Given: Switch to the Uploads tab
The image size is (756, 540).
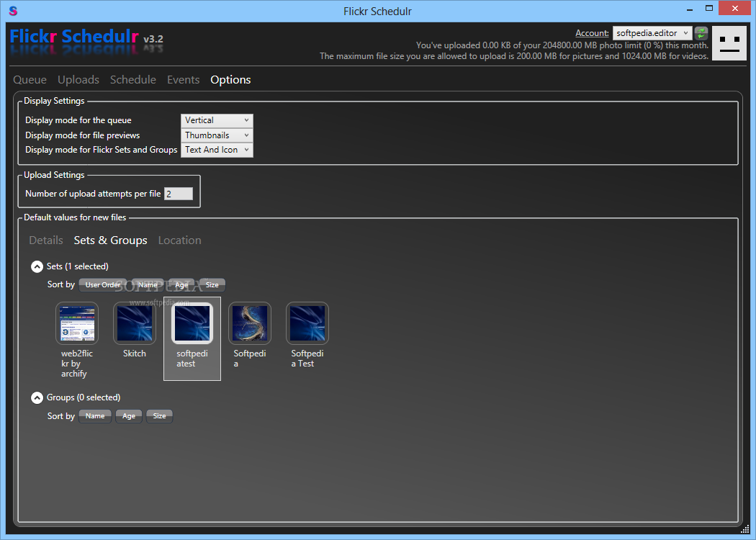Looking at the screenshot, I should click(x=78, y=79).
